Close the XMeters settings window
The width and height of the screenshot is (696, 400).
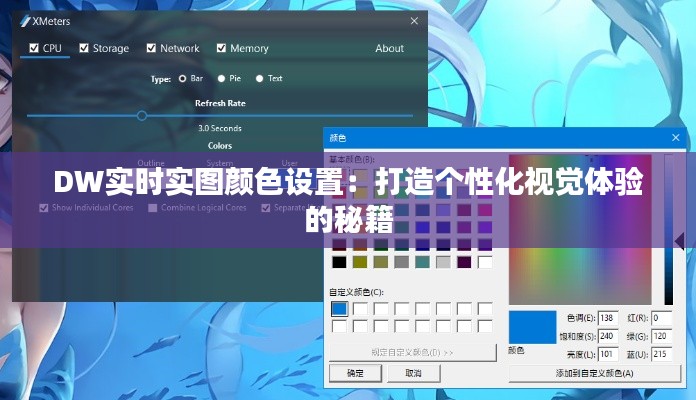414,21
